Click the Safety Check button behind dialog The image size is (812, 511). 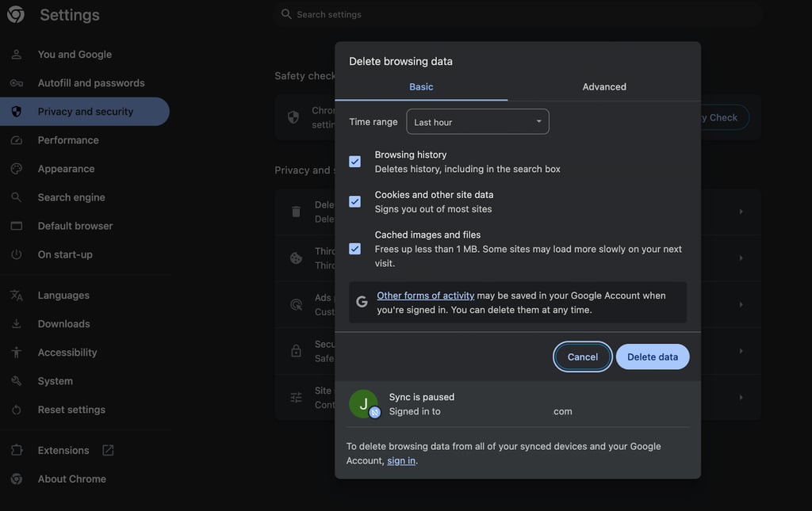pyautogui.click(x=725, y=117)
